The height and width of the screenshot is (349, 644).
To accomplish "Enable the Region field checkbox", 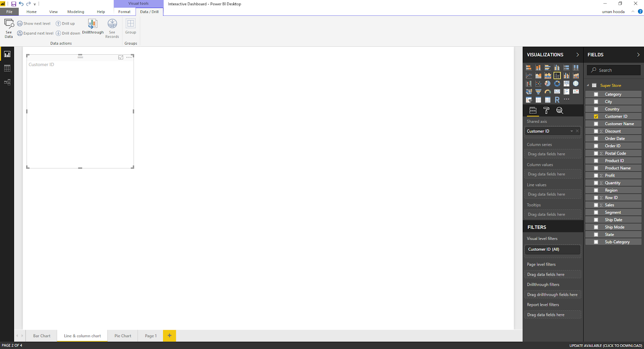I will click(x=596, y=190).
